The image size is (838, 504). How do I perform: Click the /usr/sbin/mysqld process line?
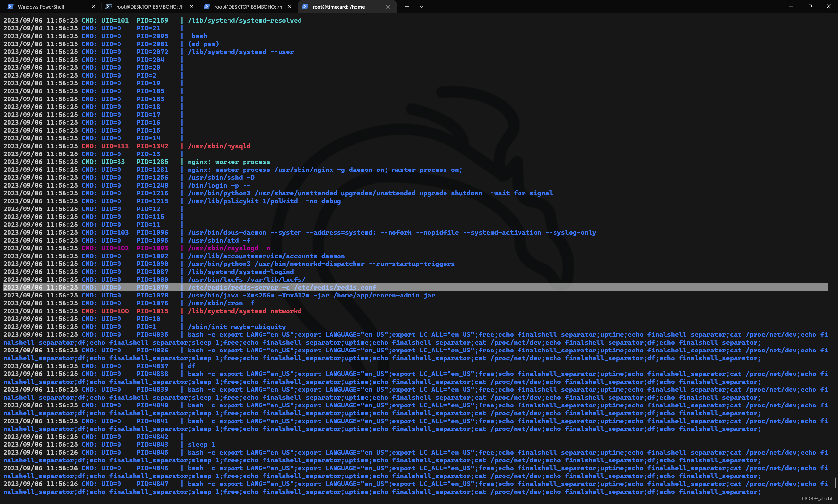219,146
